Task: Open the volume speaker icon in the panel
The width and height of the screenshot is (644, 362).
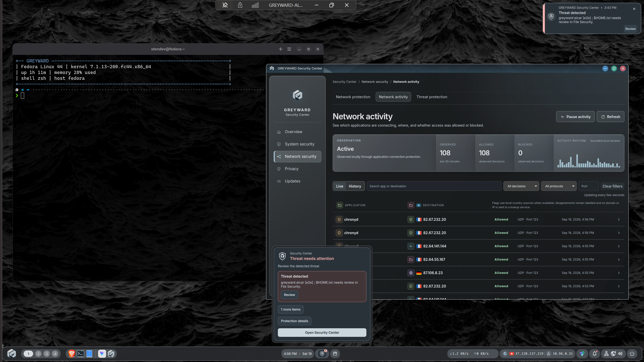Action: pyautogui.click(x=620, y=353)
